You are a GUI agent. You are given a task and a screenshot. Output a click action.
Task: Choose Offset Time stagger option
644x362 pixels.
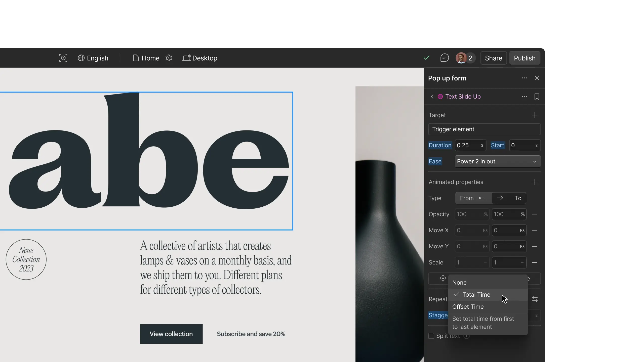pyautogui.click(x=468, y=307)
